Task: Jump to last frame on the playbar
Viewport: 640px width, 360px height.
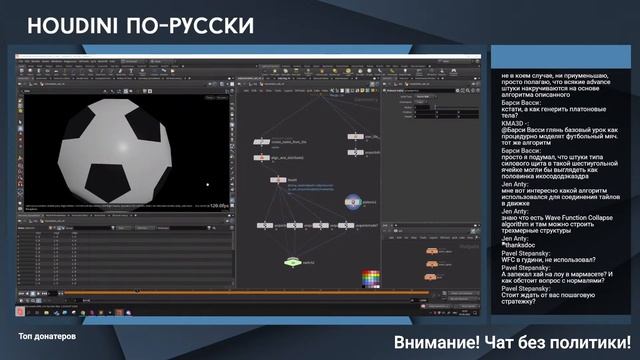Action: 44,293
